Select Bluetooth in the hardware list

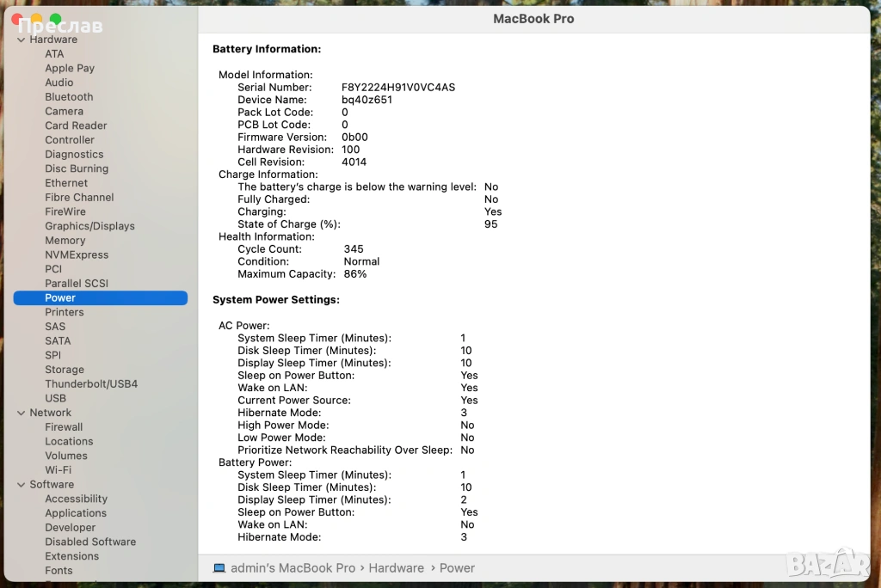click(69, 97)
